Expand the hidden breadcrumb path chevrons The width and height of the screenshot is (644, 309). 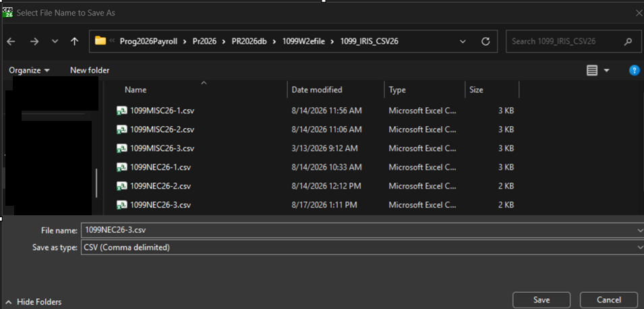click(x=112, y=41)
